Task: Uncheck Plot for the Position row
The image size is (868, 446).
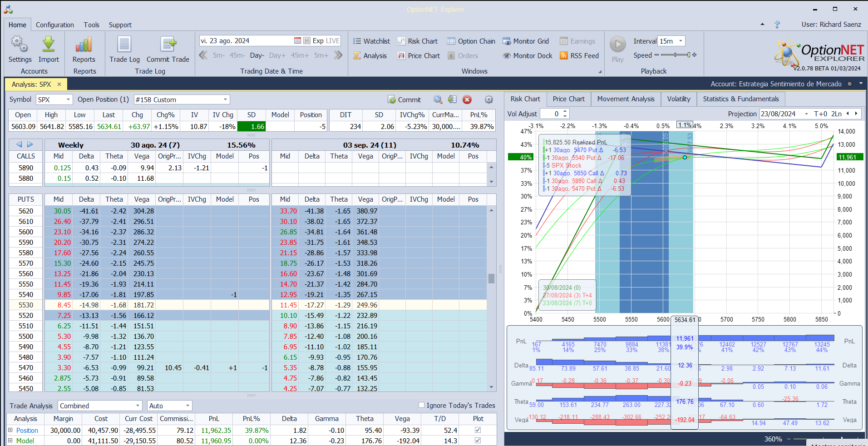Action: [478, 430]
